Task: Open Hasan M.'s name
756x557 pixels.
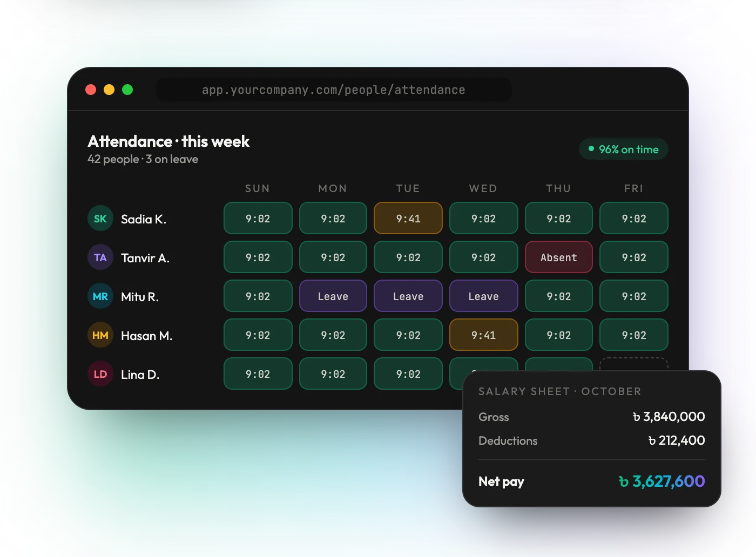Action: click(x=147, y=336)
